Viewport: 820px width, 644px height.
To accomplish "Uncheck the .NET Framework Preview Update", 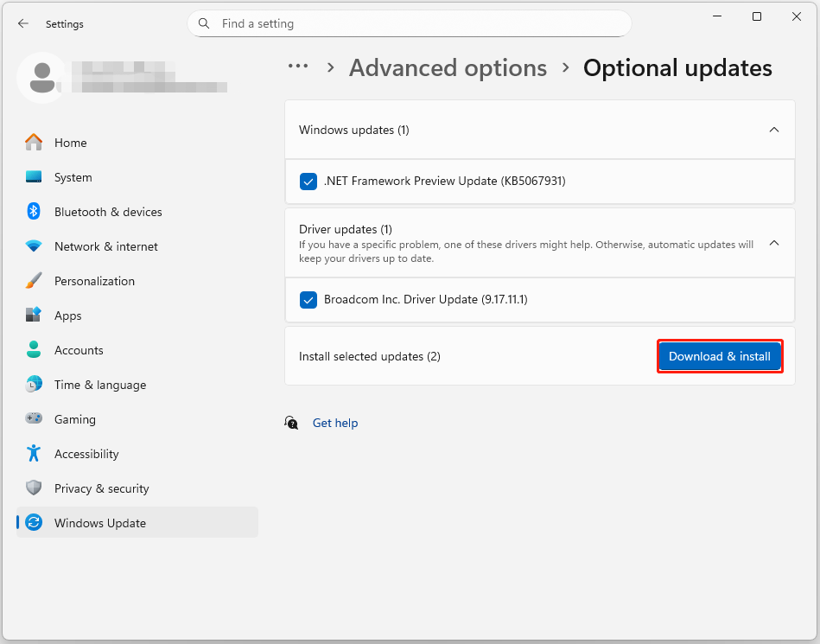I will (x=308, y=182).
